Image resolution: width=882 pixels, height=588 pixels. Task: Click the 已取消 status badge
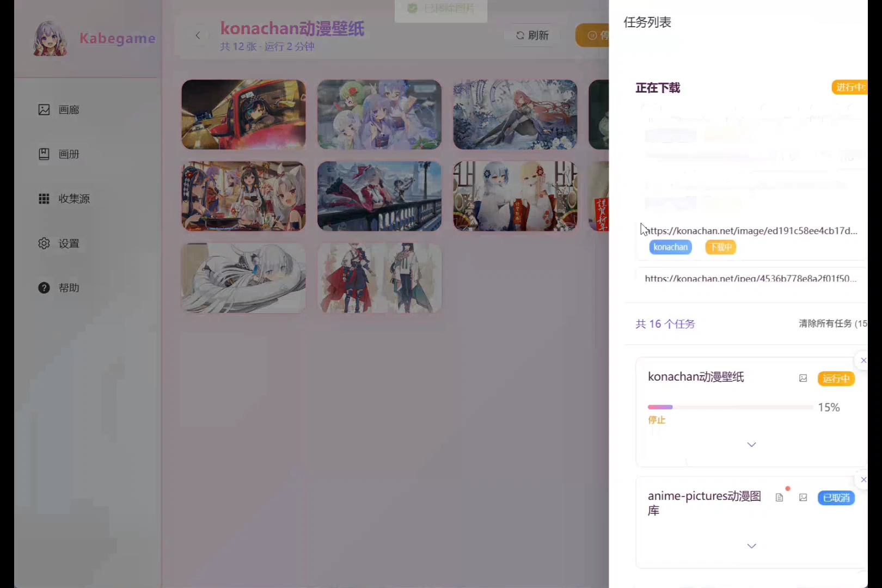click(836, 498)
